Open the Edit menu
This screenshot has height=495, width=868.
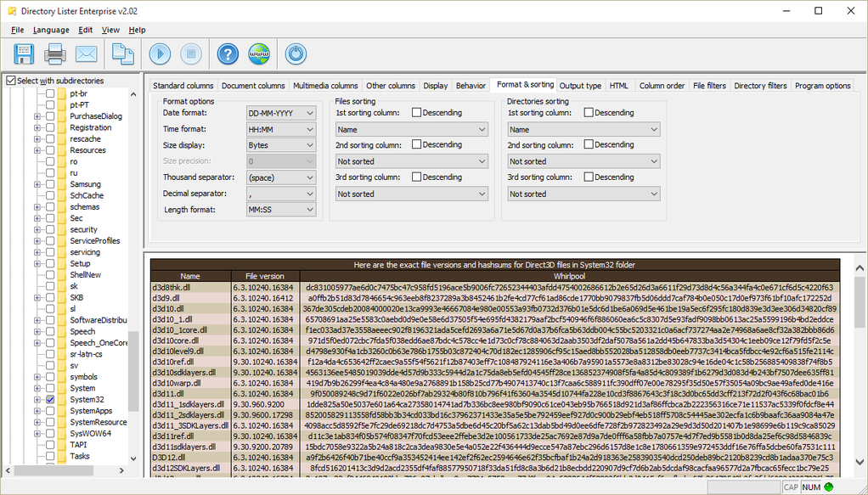coord(85,30)
